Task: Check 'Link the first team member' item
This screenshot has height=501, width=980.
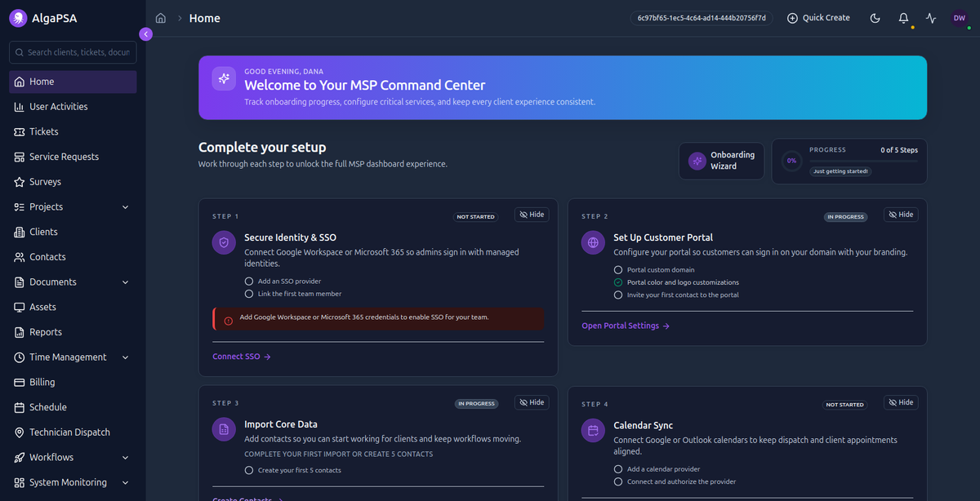Action: (x=249, y=294)
